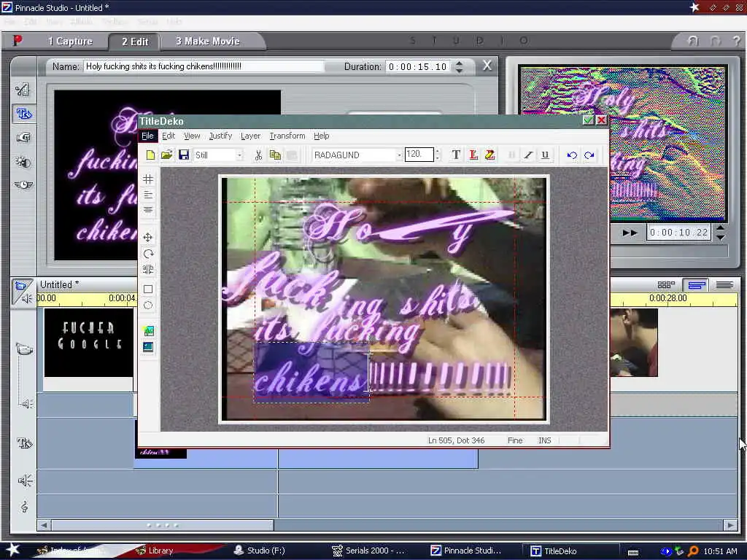Click the Studio timeline horizontal scrollbar thumb
747x560 pixels.
163,525
